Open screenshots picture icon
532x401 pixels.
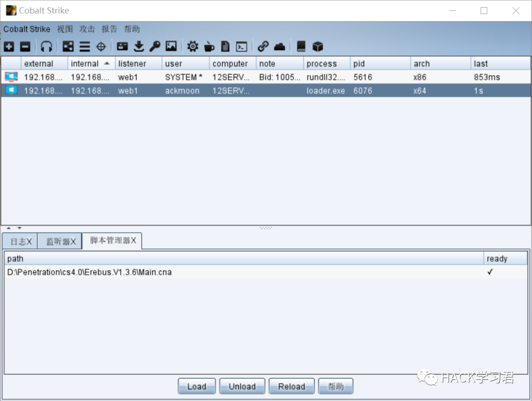171,46
